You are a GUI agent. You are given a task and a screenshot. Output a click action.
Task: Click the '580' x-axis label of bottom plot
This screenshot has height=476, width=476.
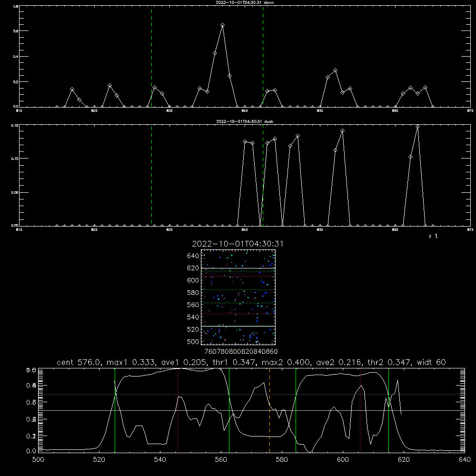[282, 460]
